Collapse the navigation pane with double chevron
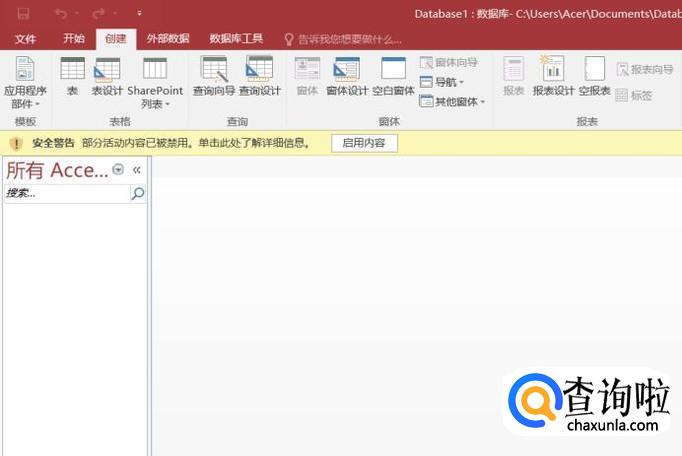Screen dimensions: 682x456 pyautogui.click(x=137, y=170)
